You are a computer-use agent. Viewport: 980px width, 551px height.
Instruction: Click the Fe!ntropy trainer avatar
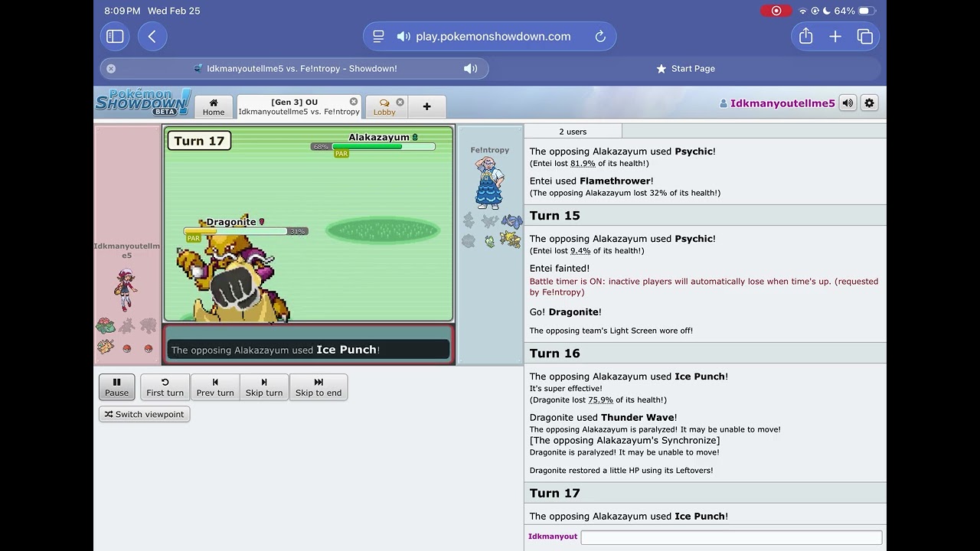pyautogui.click(x=489, y=183)
